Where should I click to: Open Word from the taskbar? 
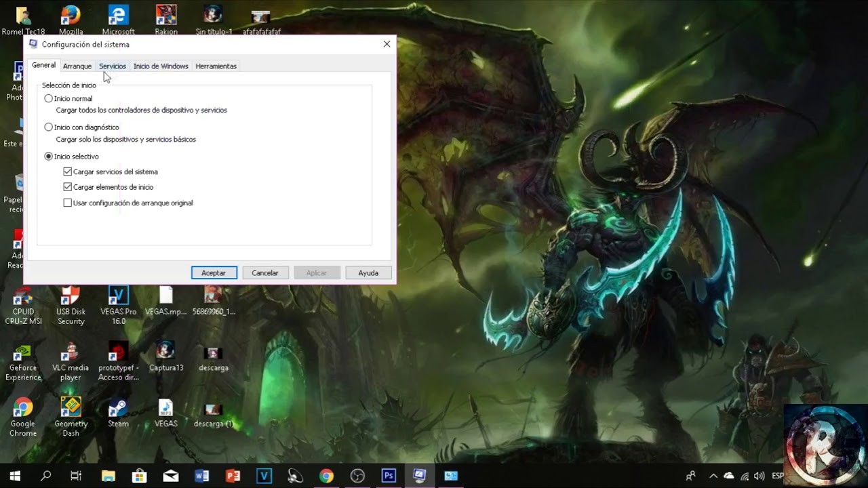pos(202,476)
